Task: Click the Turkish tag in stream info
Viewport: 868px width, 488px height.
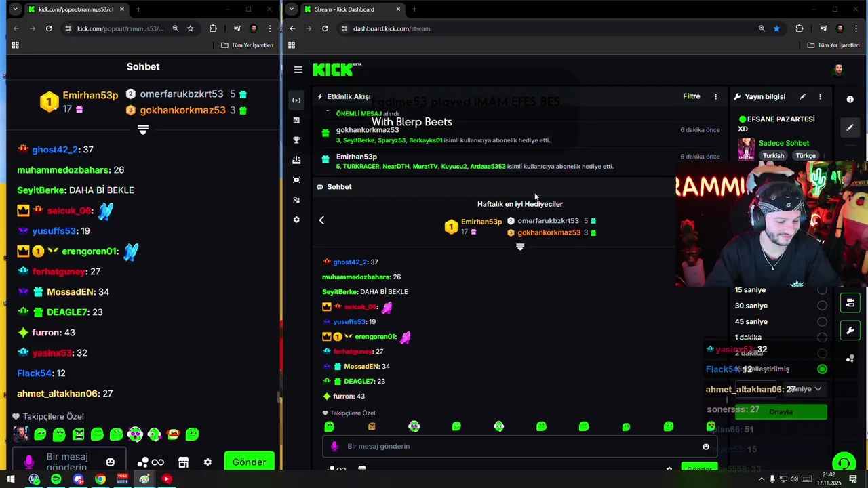Action: (x=773, y=156)
